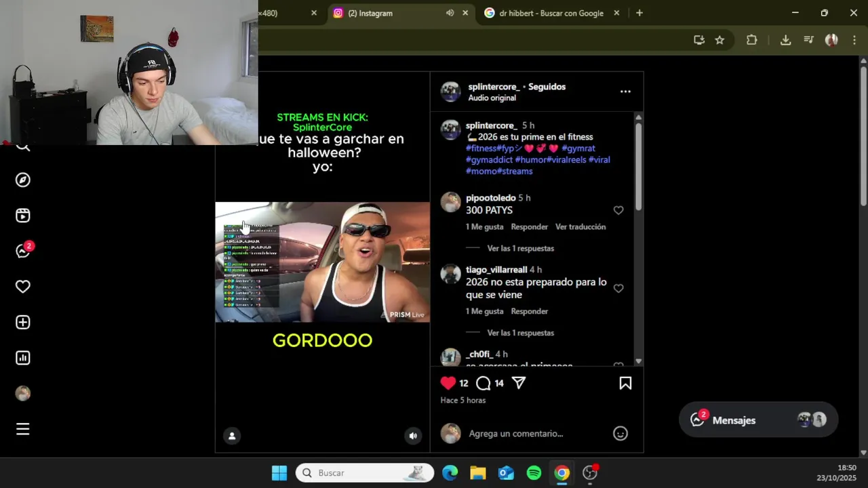Open splintercore_ profile in post header
The image size is (868, 488).
click(494, 87)
